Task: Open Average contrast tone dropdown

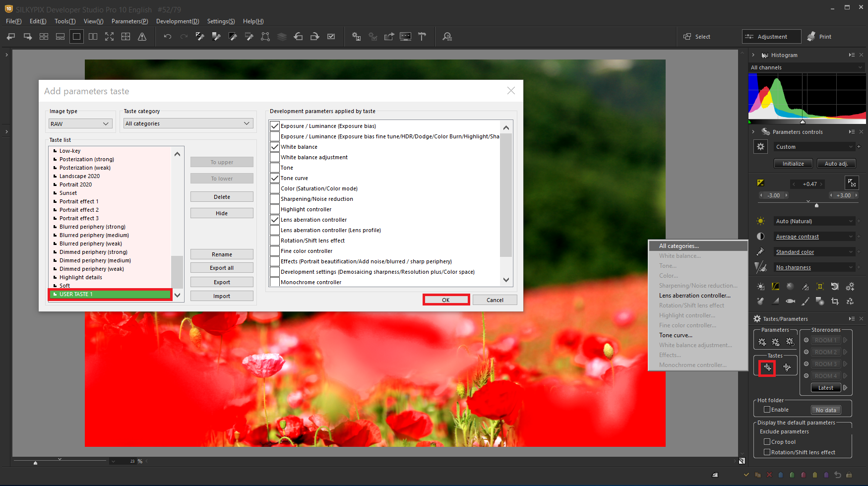Action: coord(814,237)
